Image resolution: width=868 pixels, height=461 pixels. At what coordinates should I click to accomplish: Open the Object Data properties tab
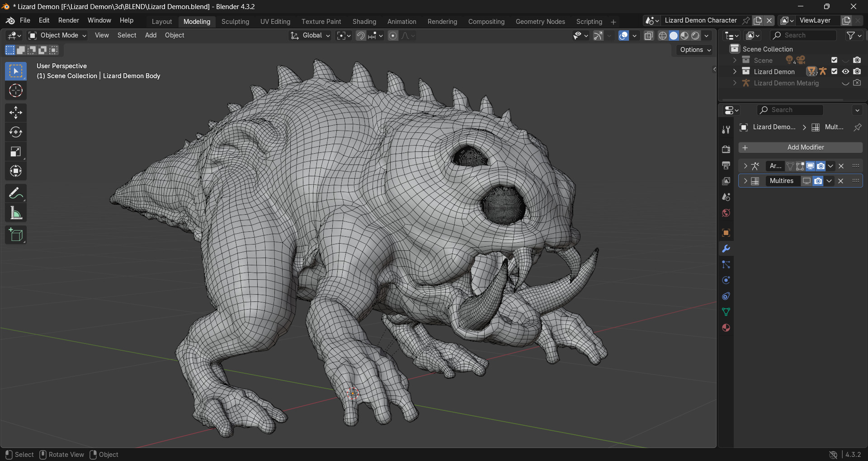click(726, 312)
